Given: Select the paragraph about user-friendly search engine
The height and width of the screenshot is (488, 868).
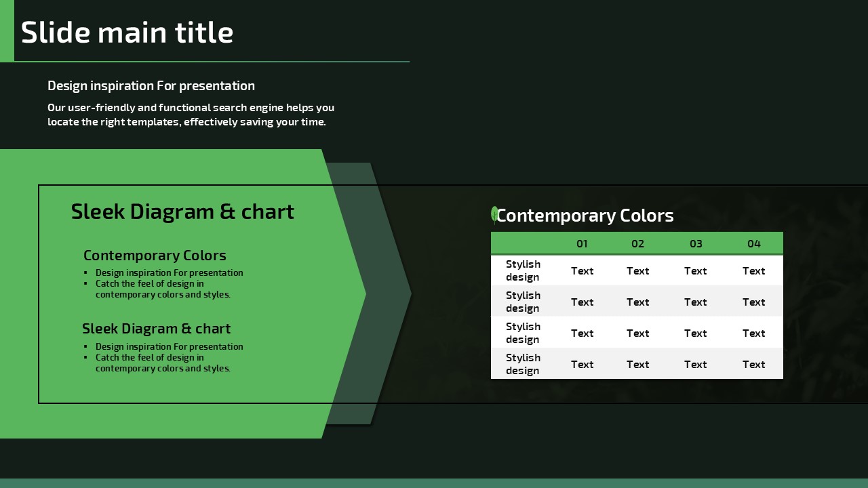Looking at the screenshot, I should tap(191, 115).
